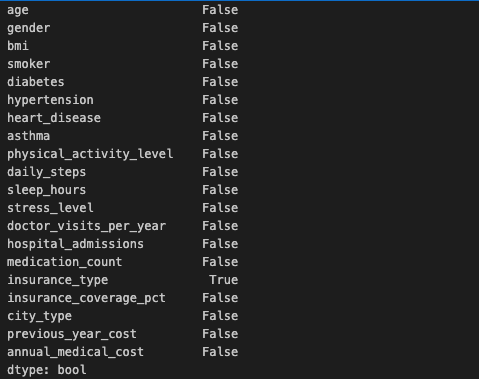Click the sleep_hours row text
Viewport: 479px width, 379px height.
coord(47,190)
